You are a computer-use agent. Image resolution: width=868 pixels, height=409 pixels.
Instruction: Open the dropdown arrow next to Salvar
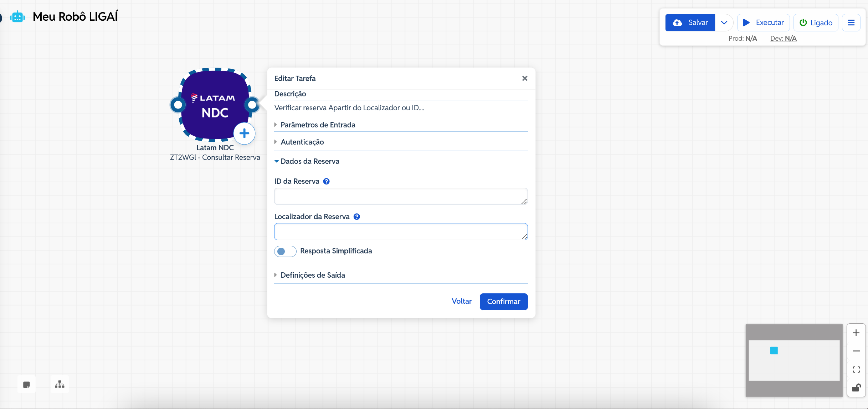click(x=724, y=23)
